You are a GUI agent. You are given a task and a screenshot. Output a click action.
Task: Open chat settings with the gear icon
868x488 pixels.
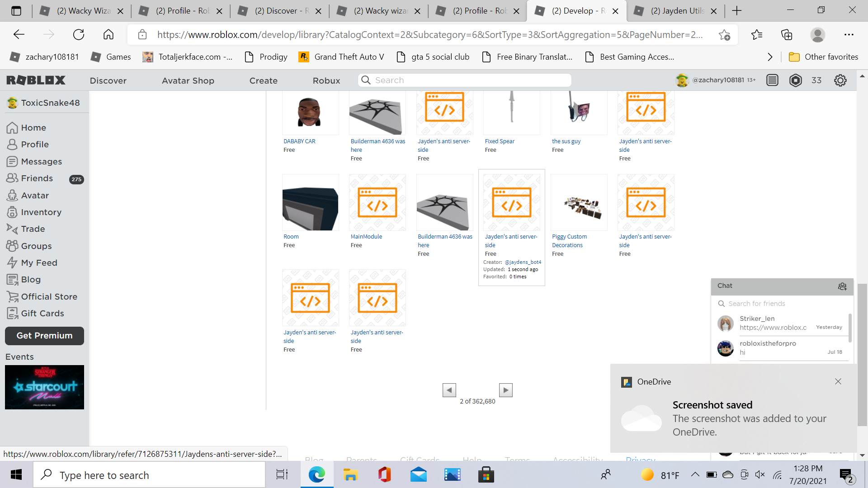point(842,286)
